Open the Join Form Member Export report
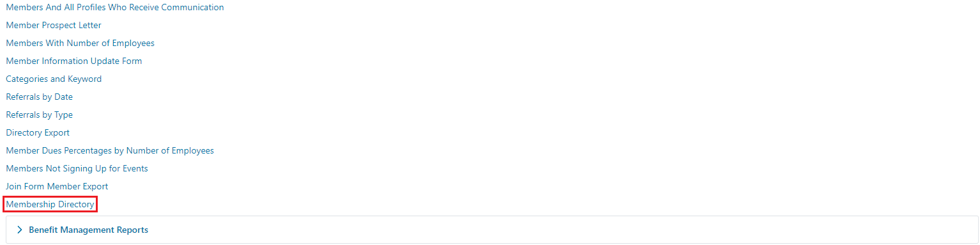Viewport: 980px width, 245px height. coord(57,187)
